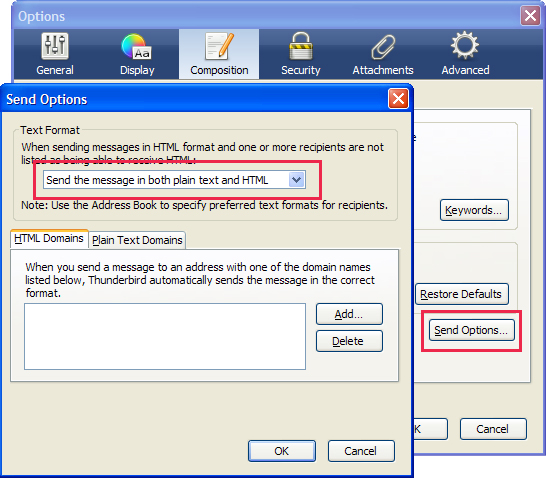Select the Attachments paperclip icon
The image size is (546, 478).
[x=383, y=47]
